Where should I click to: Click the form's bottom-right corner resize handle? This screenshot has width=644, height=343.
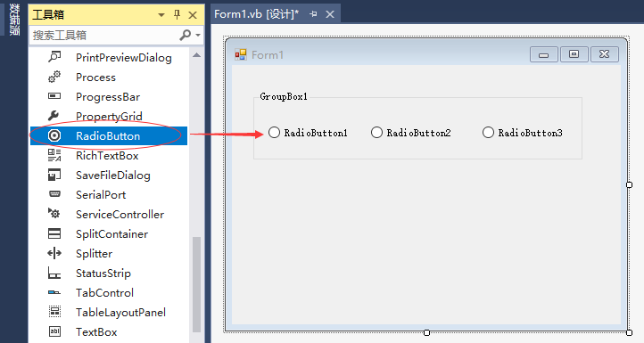(x=629, y=332)
